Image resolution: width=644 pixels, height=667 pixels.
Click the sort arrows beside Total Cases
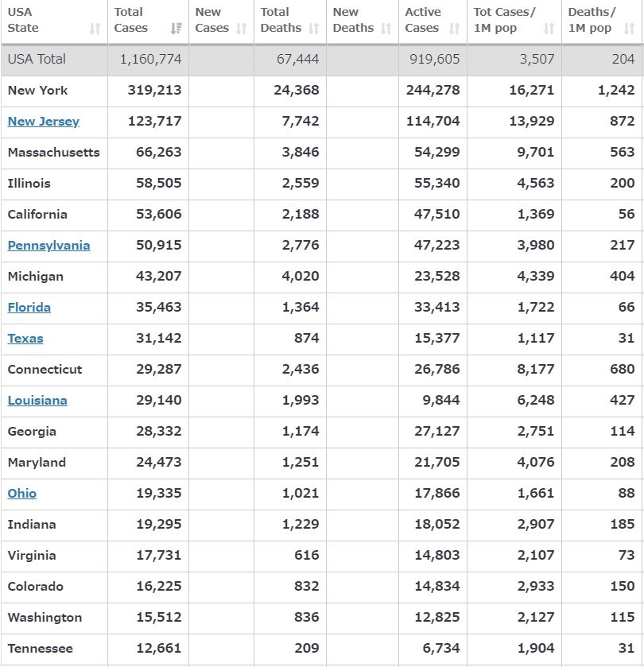pos(176,29)
